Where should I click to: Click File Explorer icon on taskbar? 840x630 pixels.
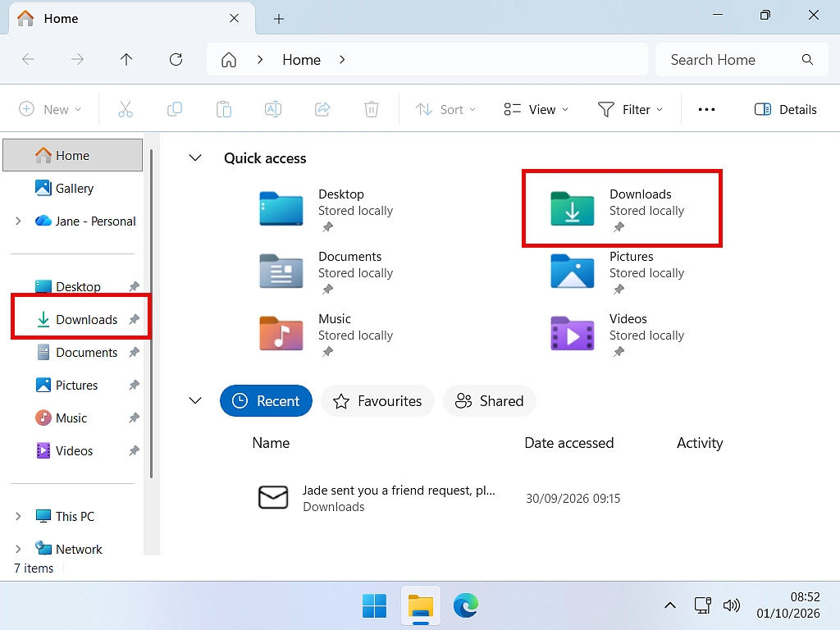tap(421, 606)
